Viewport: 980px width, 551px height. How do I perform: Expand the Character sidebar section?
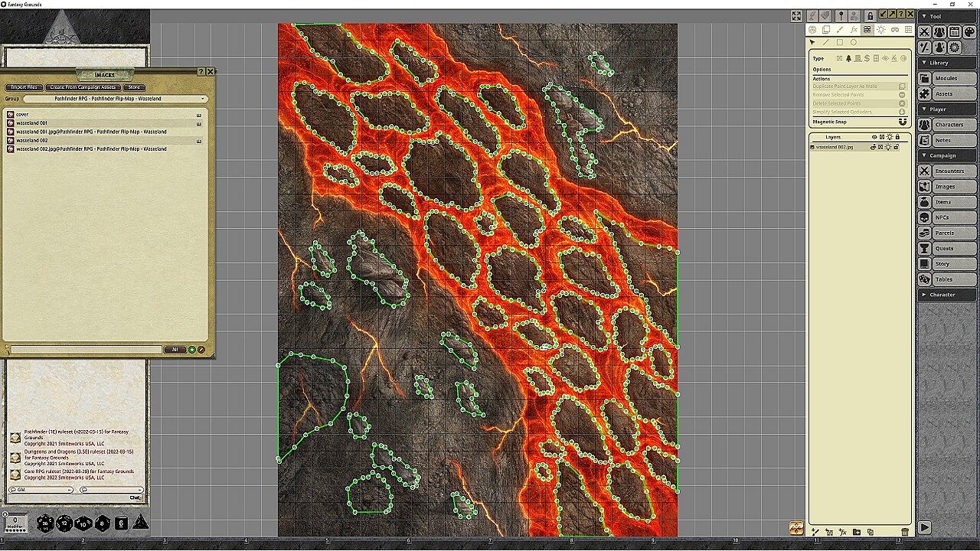point(947,295)
